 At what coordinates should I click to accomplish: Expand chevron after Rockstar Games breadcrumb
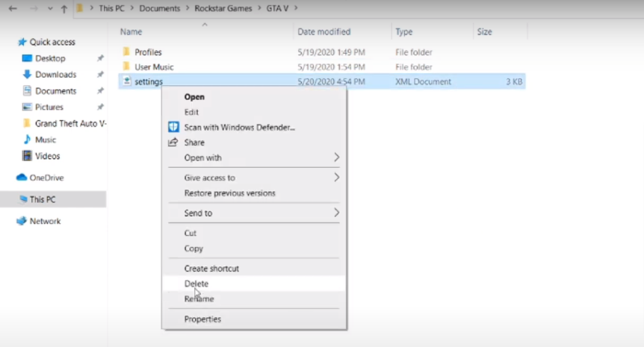pos(259,8)
